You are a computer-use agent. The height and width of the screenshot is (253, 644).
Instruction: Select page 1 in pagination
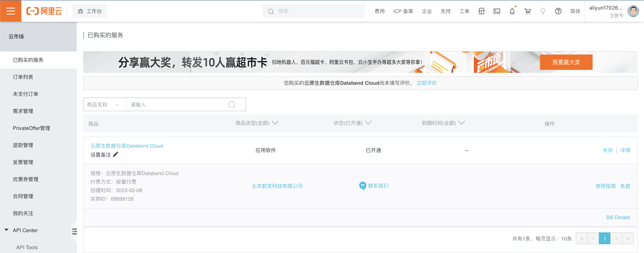605,238
